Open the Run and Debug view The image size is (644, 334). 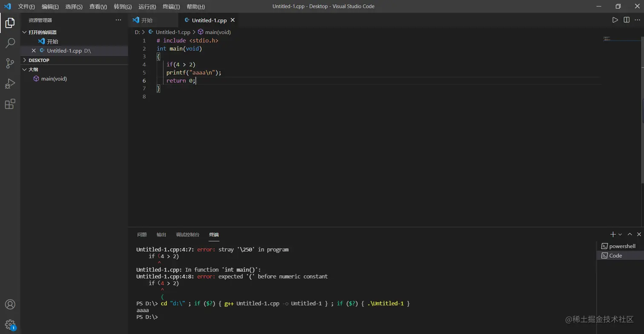point(10,83)
